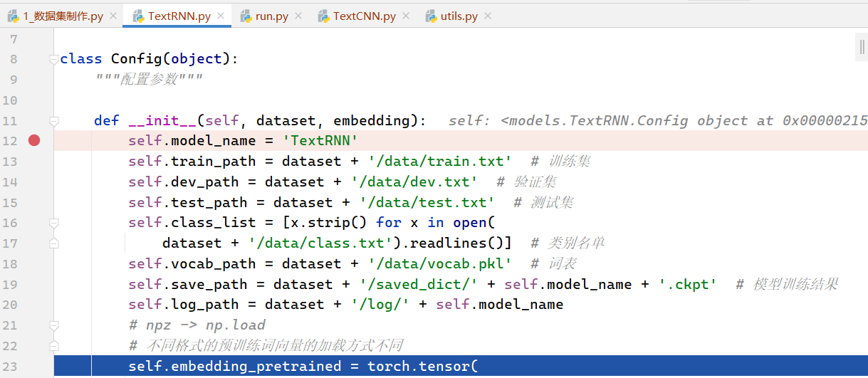Click the Python icon on TextCNN.py tab

(324, 16)
